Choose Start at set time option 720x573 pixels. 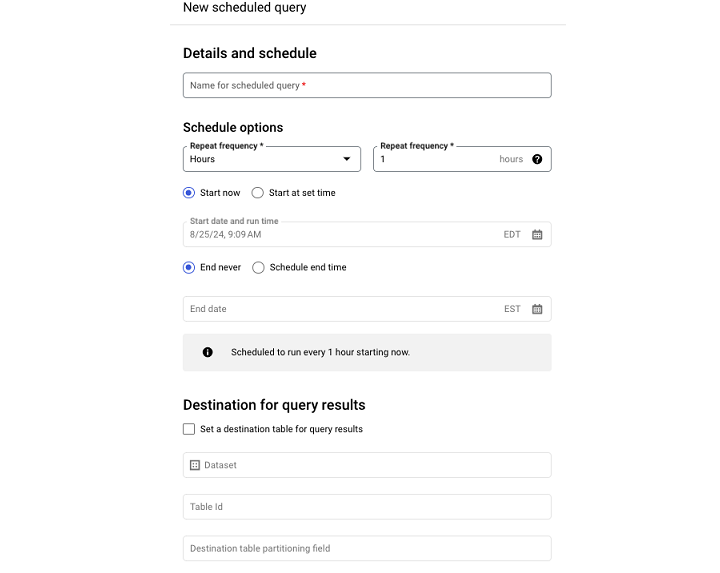point(258,193)
